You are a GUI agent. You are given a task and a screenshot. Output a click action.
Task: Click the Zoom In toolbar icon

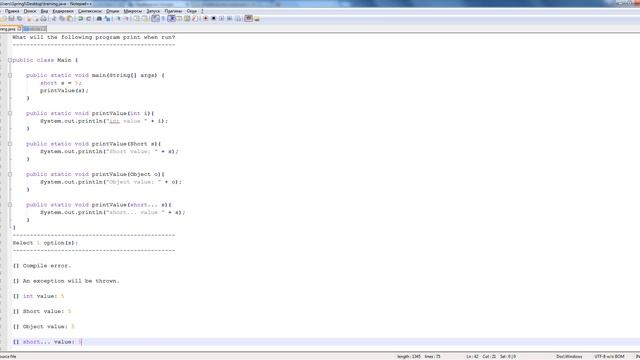pyautogui.click(x=119, y=19)
